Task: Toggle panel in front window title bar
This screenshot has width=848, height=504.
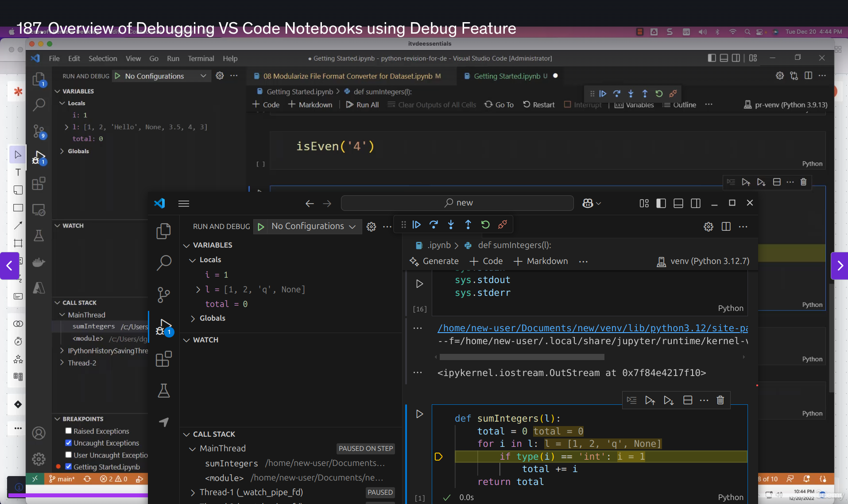Action: coord(678,203)
